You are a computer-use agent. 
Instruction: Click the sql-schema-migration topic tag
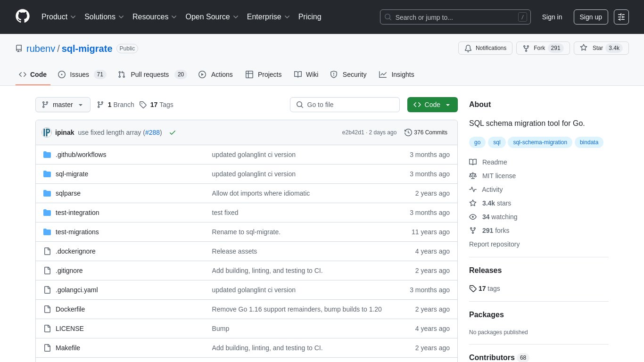[x=540, y=142]
